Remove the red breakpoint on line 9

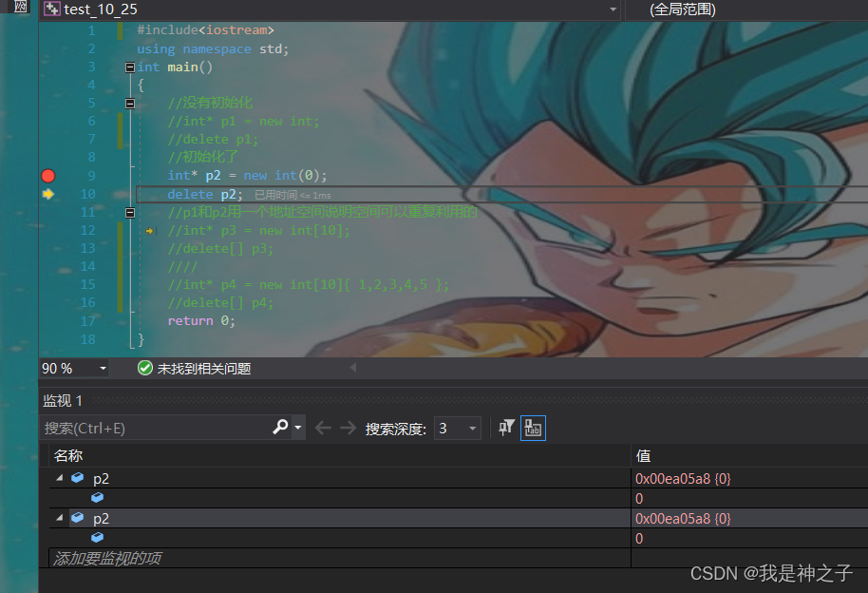(48, 176)
